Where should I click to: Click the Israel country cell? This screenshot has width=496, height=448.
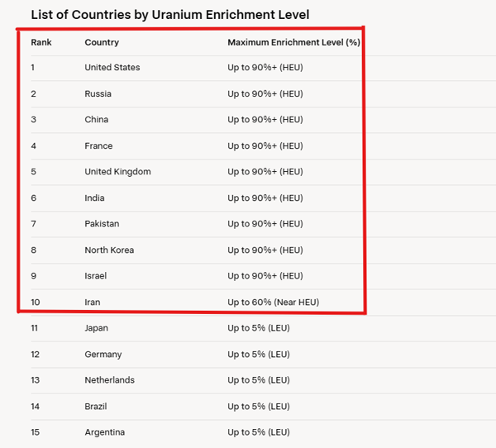95,276
